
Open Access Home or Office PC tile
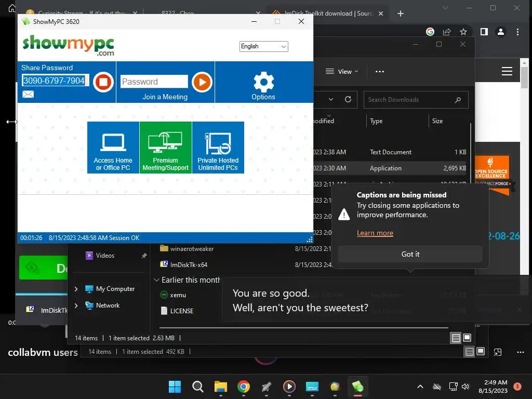[x=113, y=148]
